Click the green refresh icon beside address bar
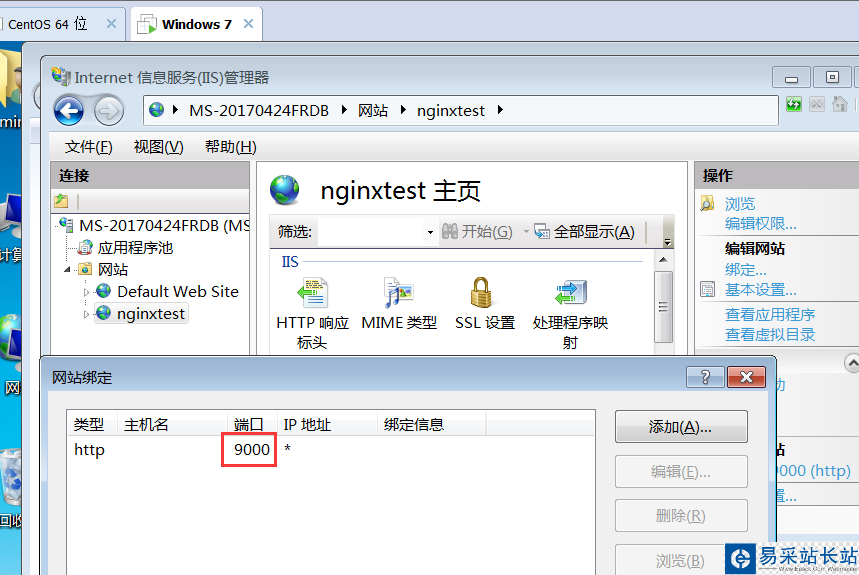The width and height of the screenshot is (859, 575). 794,104
